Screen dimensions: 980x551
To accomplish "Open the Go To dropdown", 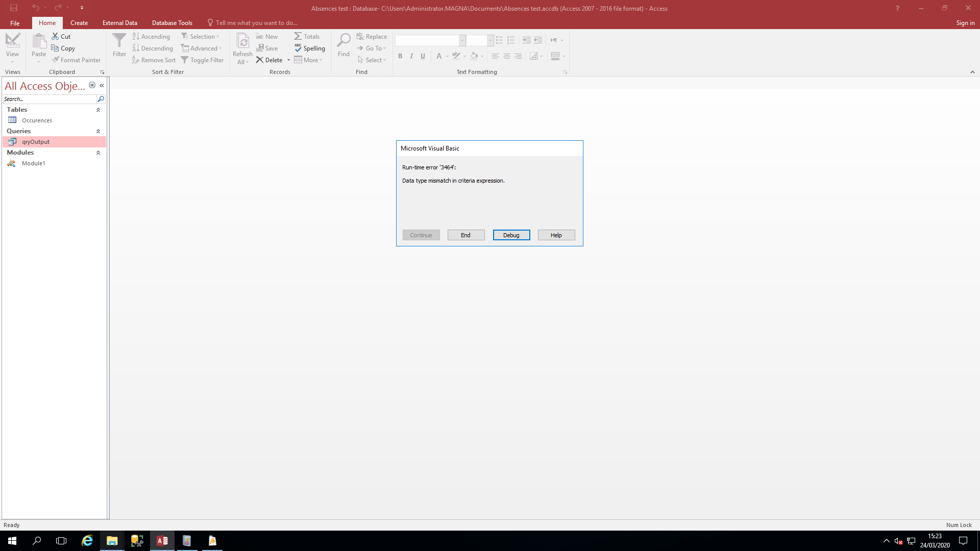I will point(372,48).
